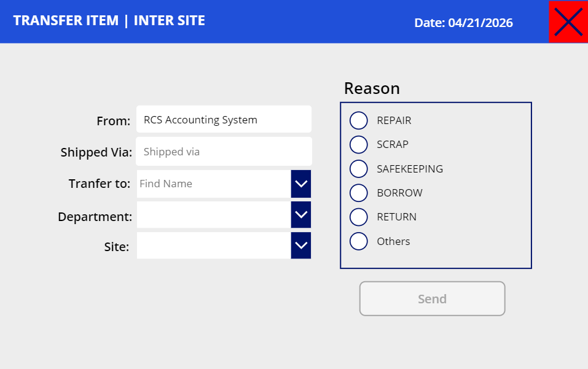Focus the From field with RCS Accounting System

point(224,119)
